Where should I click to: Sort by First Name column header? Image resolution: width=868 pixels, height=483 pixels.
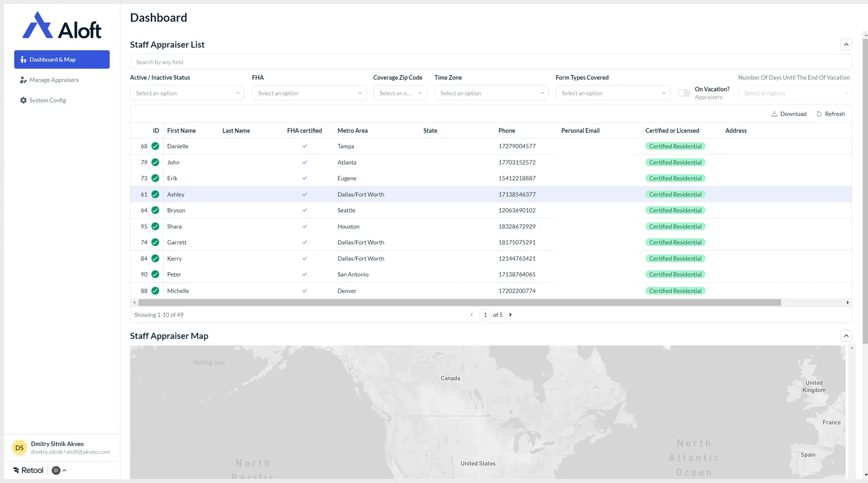click(x=181, y=131)
